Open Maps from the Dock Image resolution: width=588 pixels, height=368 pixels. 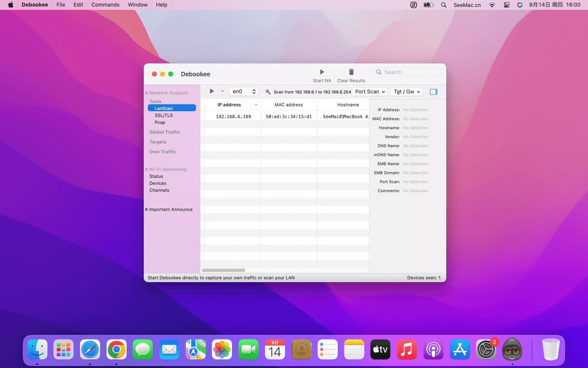coord(196,350)
